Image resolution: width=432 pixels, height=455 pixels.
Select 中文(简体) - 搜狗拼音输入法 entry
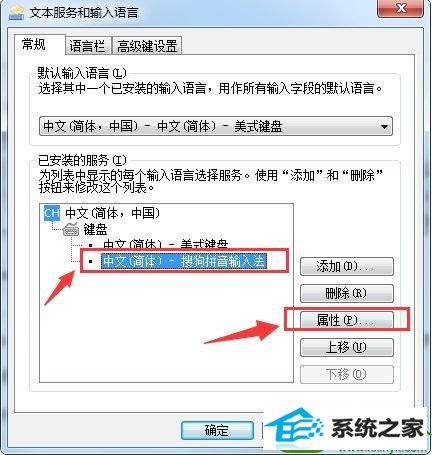pyautogui.click(x=184, y=261)
